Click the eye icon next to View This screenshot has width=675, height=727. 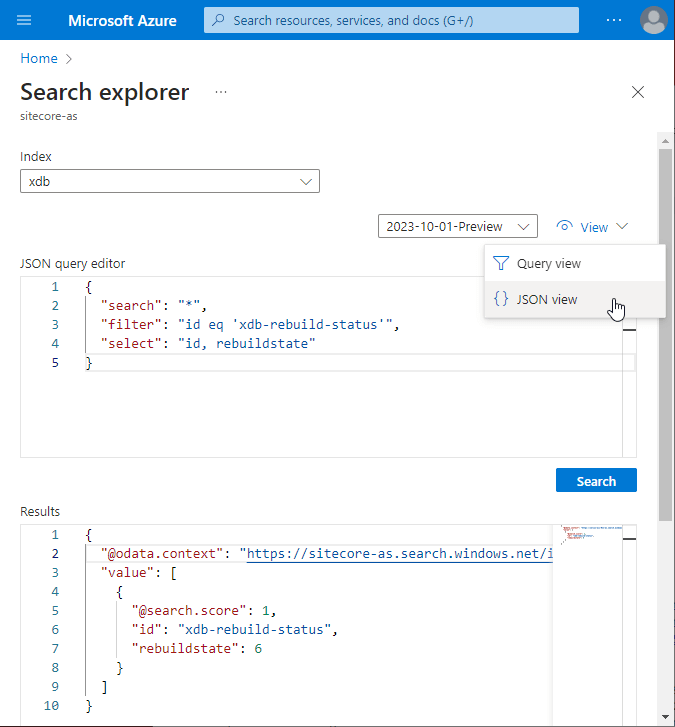tap(564, 226)
